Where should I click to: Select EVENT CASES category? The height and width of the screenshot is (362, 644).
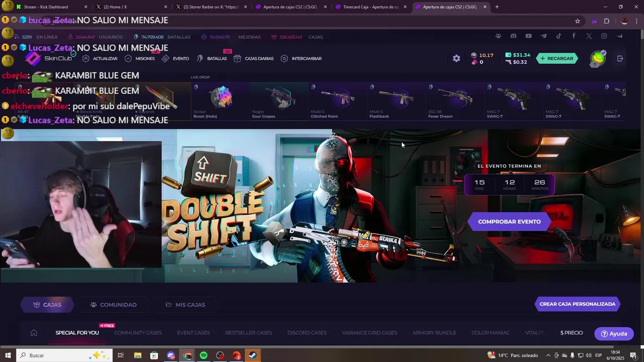193,333
